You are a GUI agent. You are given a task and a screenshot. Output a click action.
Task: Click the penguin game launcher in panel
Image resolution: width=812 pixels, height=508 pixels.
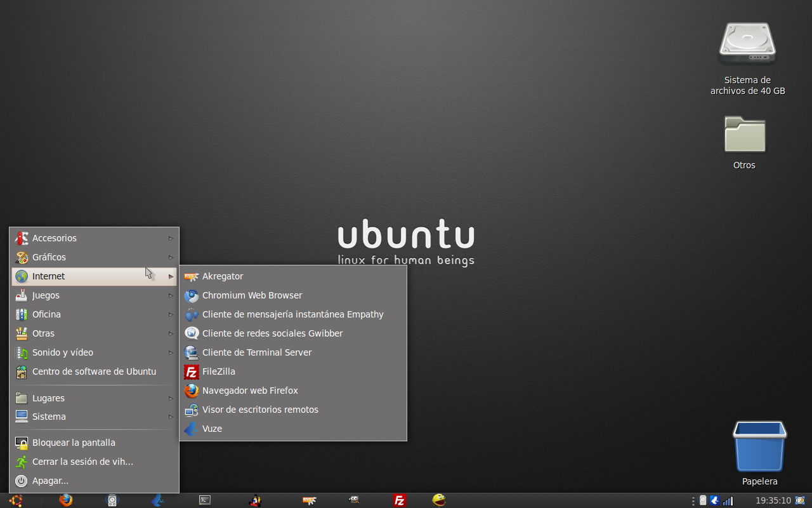[x=255, y=500]
